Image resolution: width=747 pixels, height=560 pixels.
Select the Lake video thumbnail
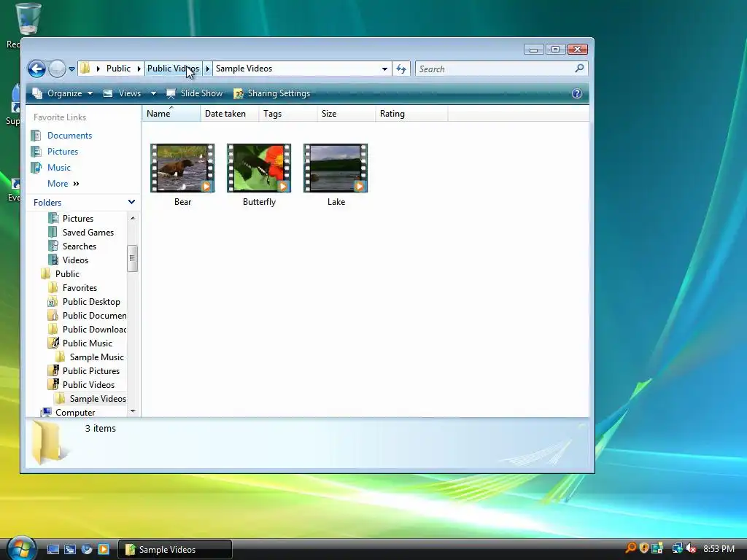336,168
